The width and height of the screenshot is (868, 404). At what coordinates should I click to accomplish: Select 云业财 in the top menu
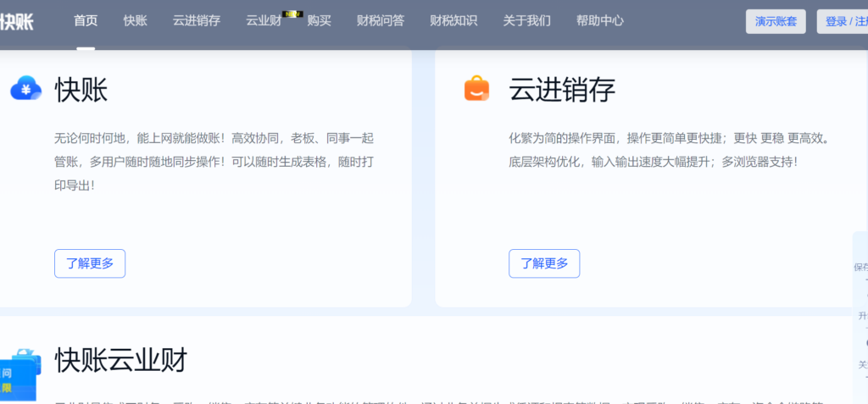tap(264, 21)
